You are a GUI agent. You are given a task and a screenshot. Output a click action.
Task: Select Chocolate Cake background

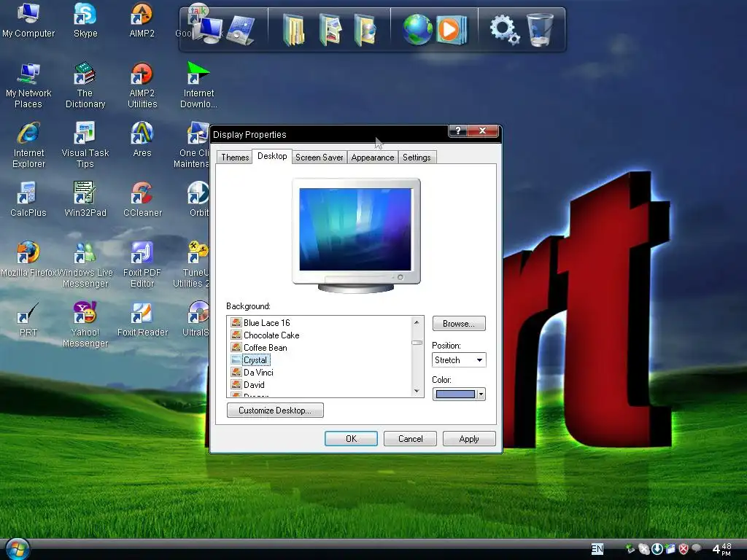271,335
